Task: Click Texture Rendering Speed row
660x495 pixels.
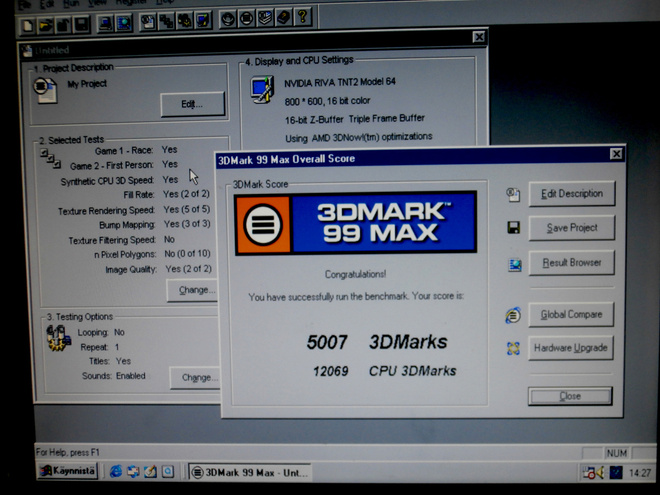Action: coord(134,210)
